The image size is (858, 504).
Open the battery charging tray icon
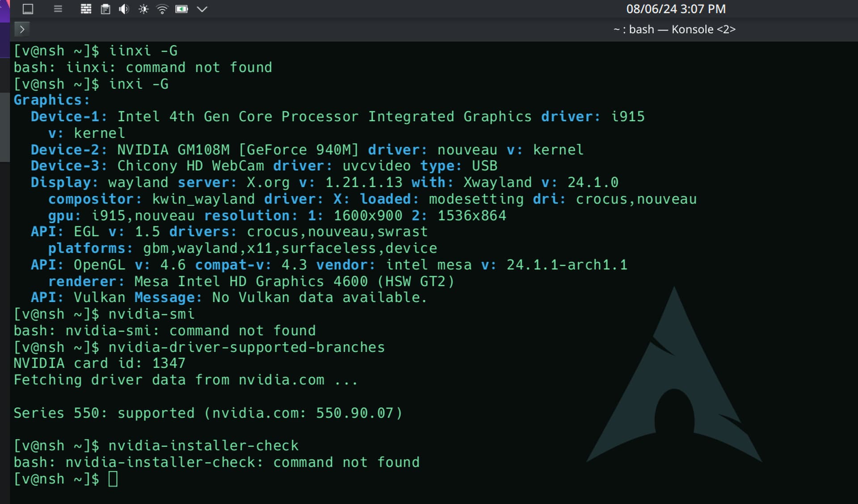coord(181,9)
